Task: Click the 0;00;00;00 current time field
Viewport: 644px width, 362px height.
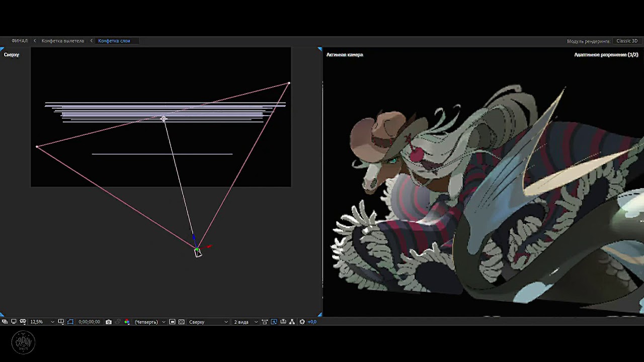Action: [89, 322]
